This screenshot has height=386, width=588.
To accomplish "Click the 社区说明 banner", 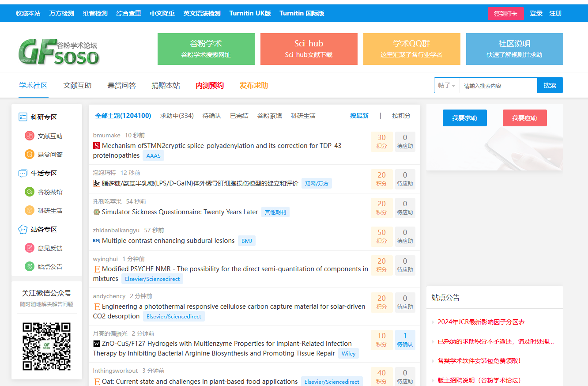I will (x=515, y=49).
